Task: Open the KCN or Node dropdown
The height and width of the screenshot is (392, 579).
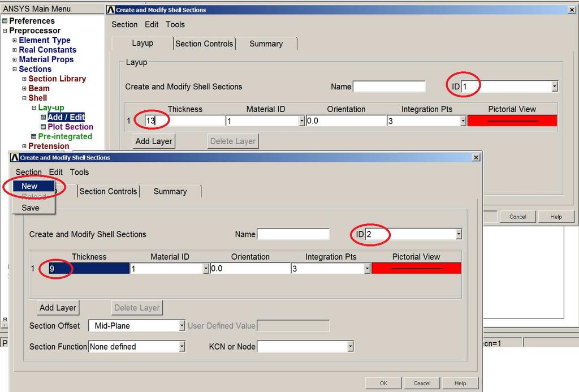Action: pyautogui.click(x=351, y=347)
